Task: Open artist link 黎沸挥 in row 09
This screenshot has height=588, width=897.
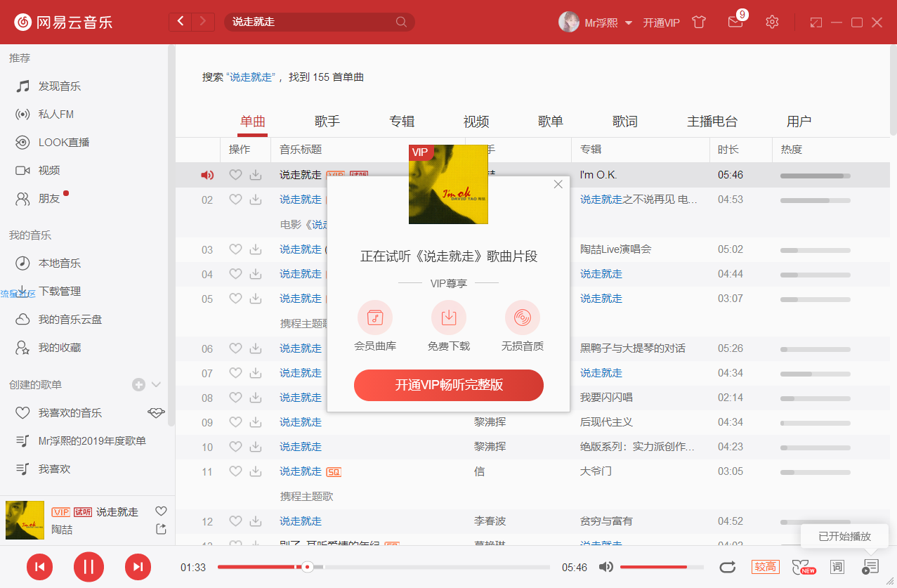Action: click(490, 422)
